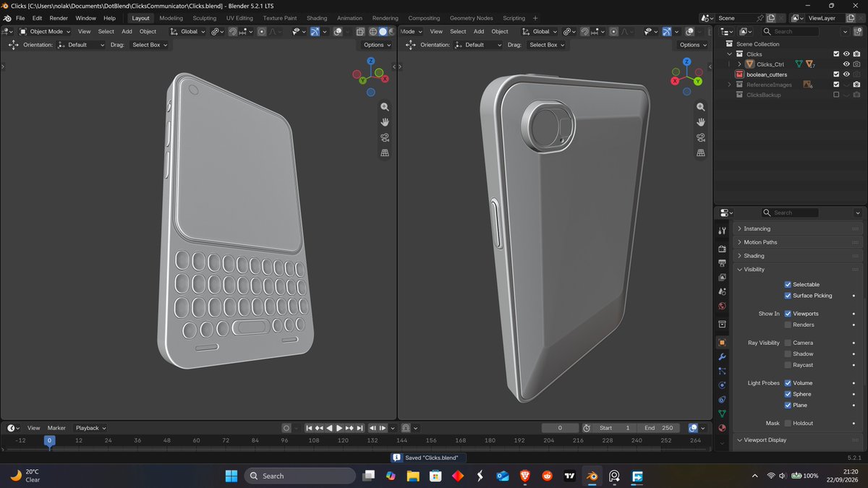Open the Object properties tab
The height and width of the screenshot is (488, 868).
(x=721, y=342)
